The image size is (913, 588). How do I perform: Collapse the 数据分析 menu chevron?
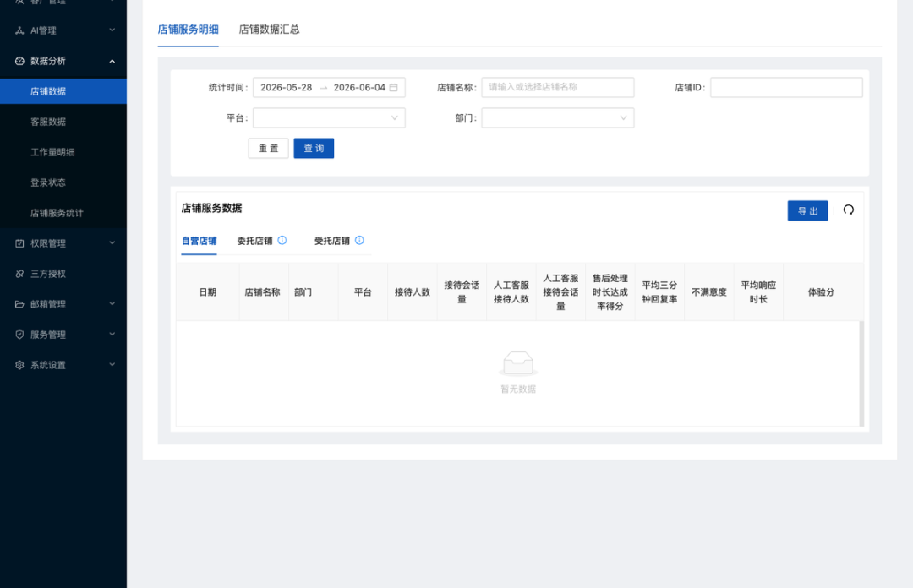point(112,61)
